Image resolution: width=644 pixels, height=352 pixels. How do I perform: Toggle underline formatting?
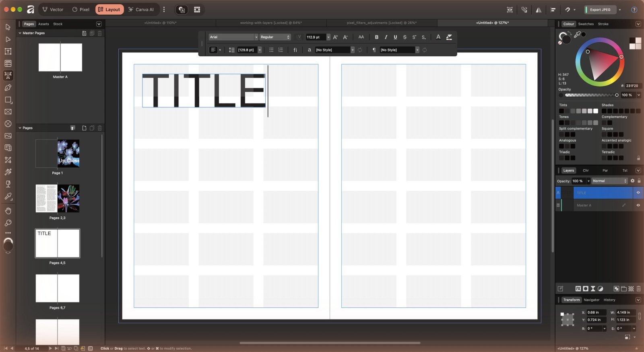tap(395, 37)
